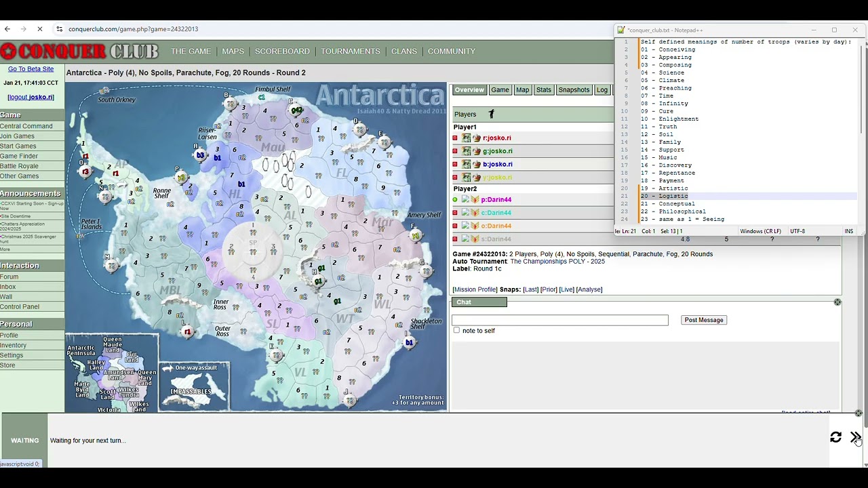Open the MAPS menu
868x488 pixels.
[x=233, y=52]
